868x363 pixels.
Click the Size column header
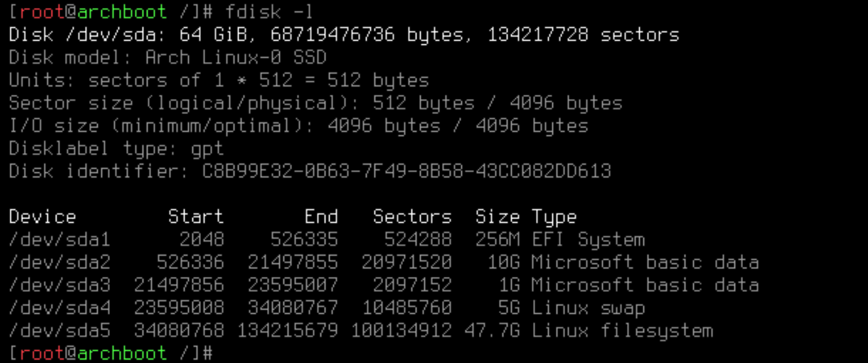pos(497,217)
